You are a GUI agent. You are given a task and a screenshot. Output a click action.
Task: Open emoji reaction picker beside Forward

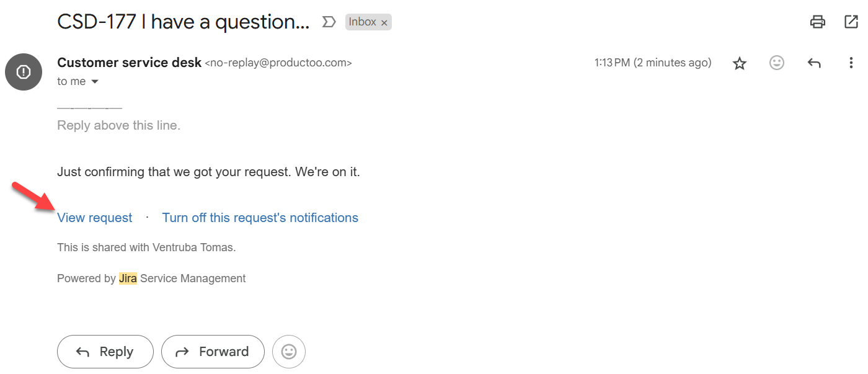click(x=289, y=352)
